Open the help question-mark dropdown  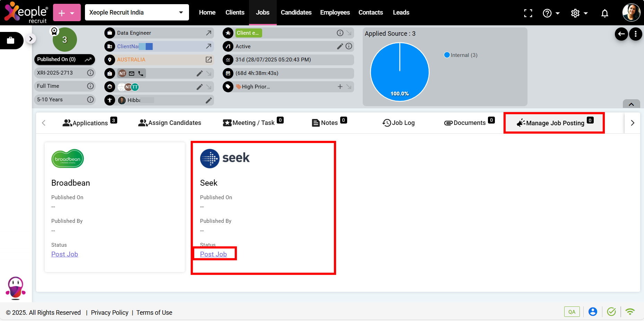[551, 13]
